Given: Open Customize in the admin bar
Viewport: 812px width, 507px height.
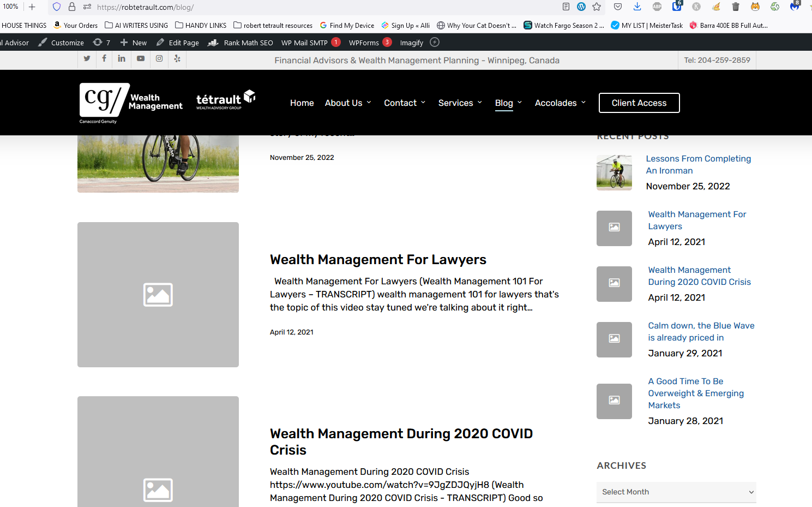Looking at the screenshot, I should (x=61, y=42).
